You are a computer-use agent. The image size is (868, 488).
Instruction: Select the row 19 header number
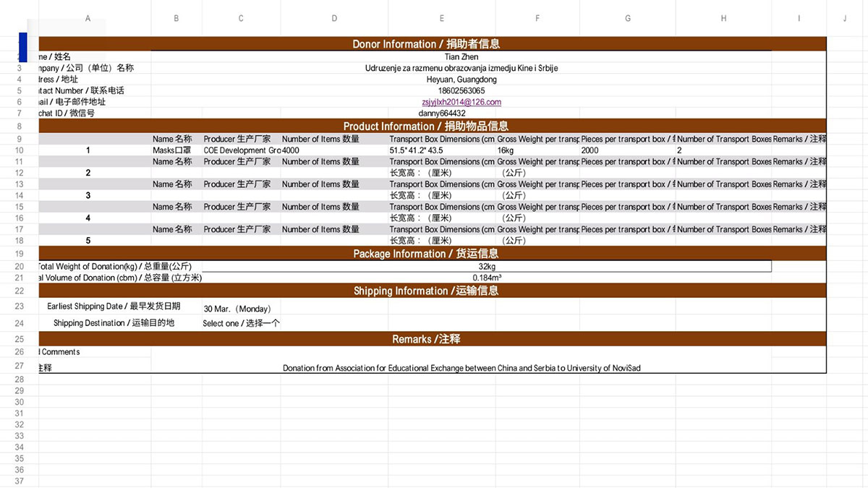pos(20,254)
